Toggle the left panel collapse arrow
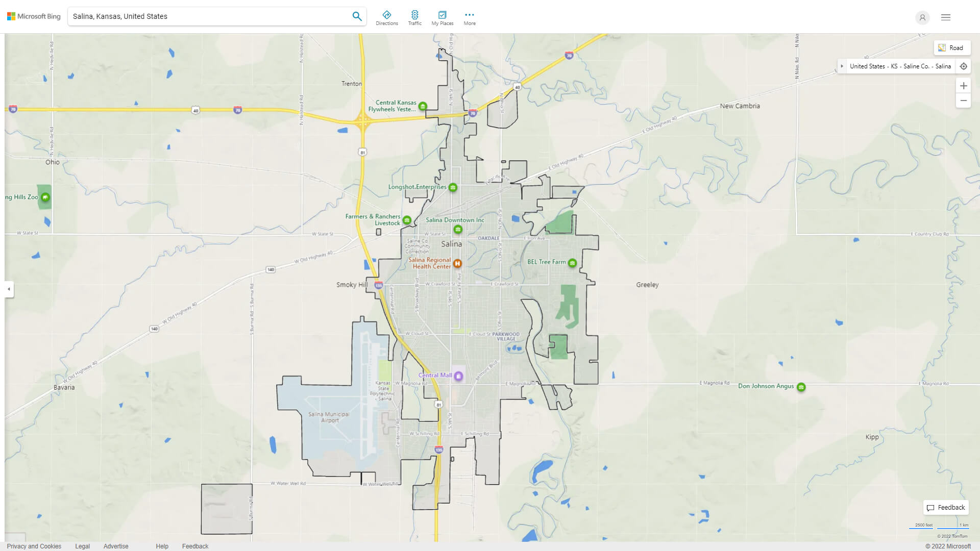The width and height of the screenshot is (980, 551). tap(9, 289)
